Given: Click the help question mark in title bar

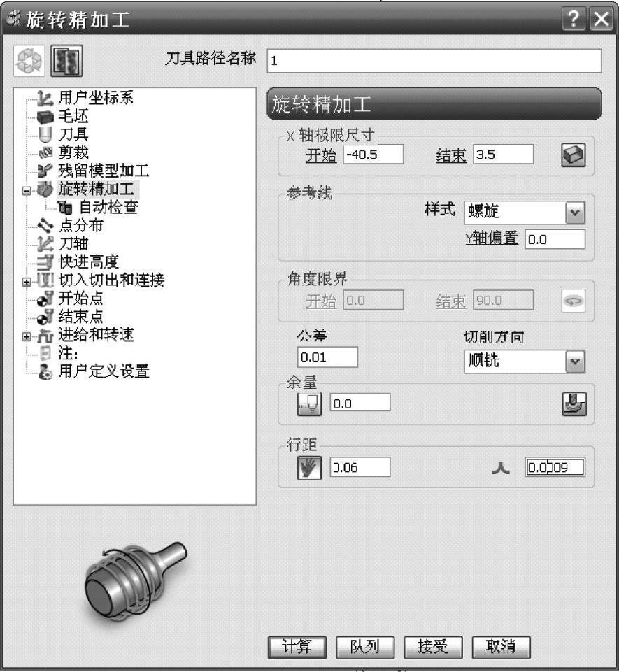Looking at the screenshot, I should [574, 20].
